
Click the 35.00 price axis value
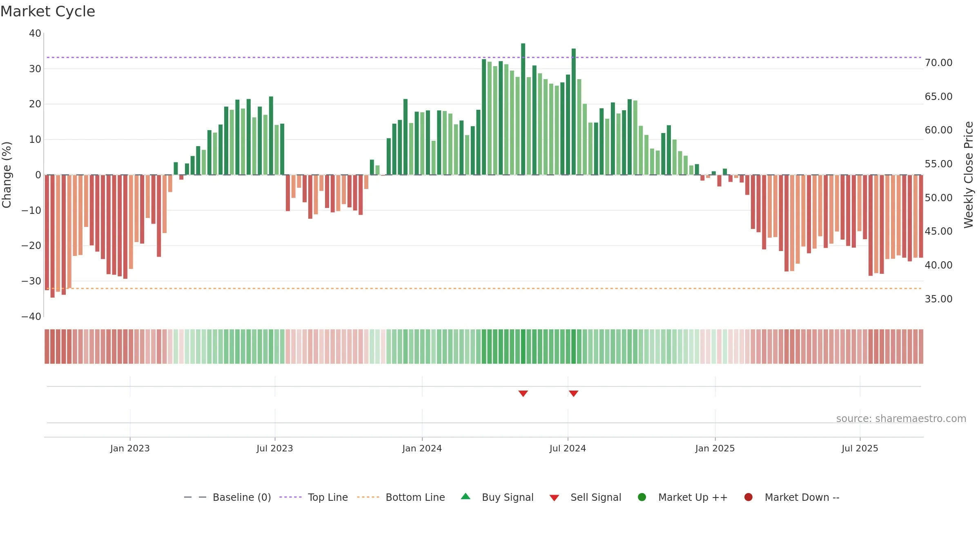939,299
